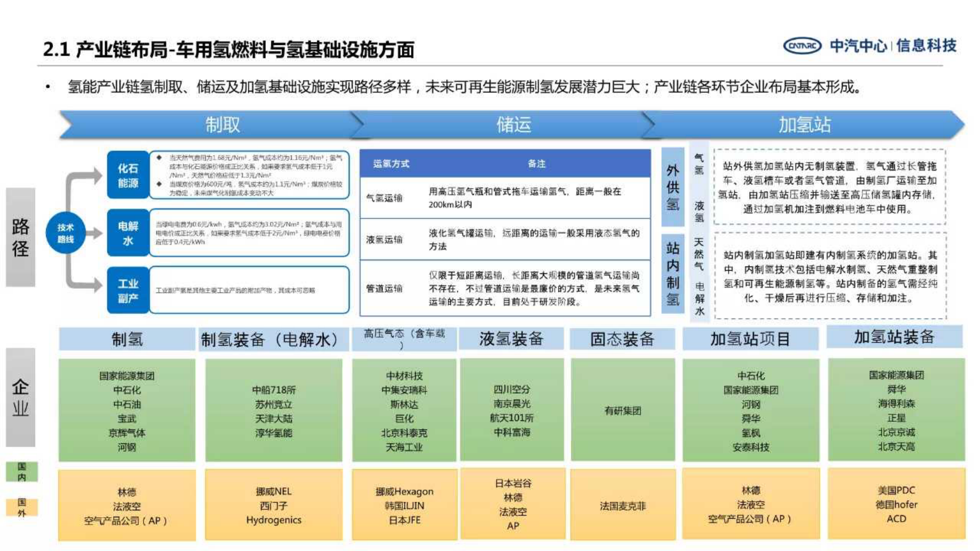Click the 液氢装备 column header
This screenshot has width=980, height=551.
[512, 339]
